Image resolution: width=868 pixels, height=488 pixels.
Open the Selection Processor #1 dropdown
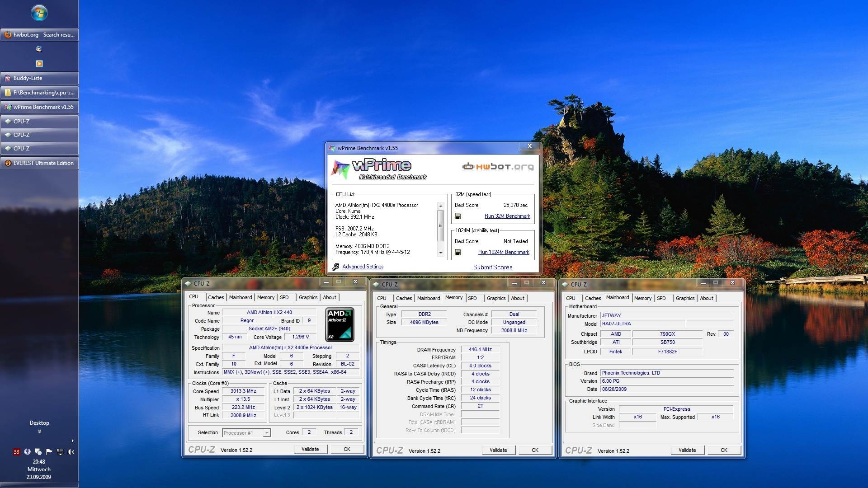click(x=267, y=433)
